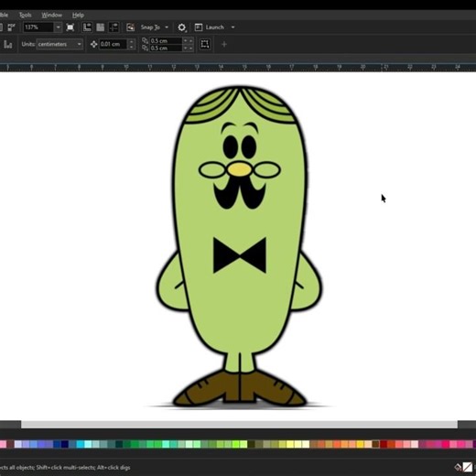Image resolution: width=476 pixels, height=476 pixels.
Task: Open the Snap To dropdown
Action: click(x=155, y=27)
